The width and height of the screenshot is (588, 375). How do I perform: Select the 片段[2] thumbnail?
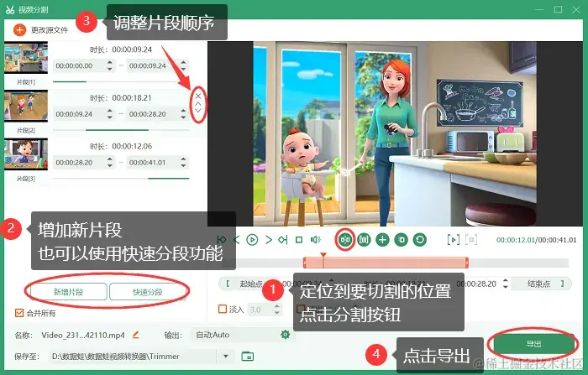tap(26, 107)
